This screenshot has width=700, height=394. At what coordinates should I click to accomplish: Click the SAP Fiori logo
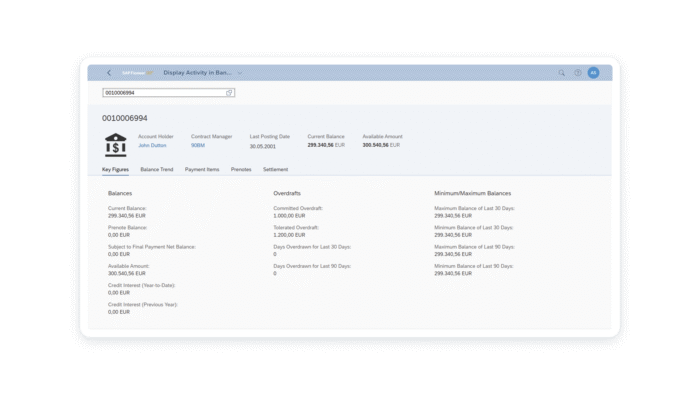coord(137,73)
